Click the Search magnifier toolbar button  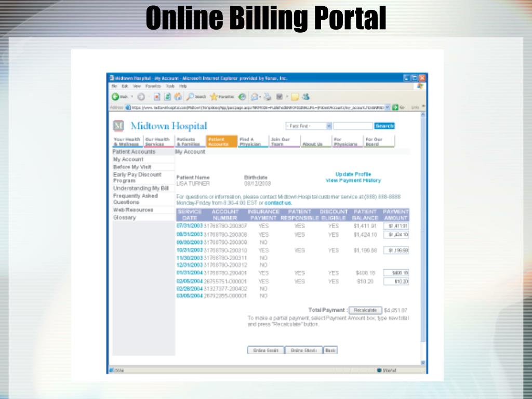click(196, 97)
